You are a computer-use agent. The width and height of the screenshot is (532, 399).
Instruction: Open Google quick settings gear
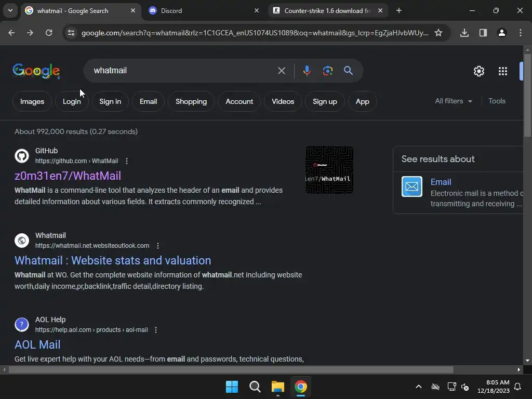[478, 71]
